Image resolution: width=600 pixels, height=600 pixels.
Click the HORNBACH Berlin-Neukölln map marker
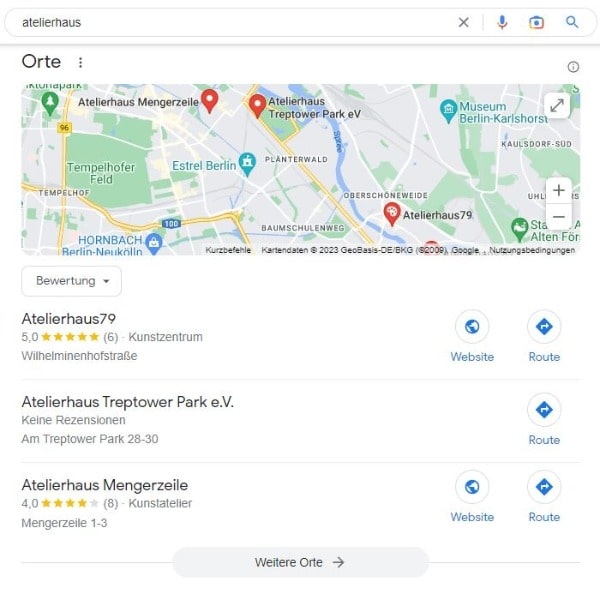pos(154,243)
